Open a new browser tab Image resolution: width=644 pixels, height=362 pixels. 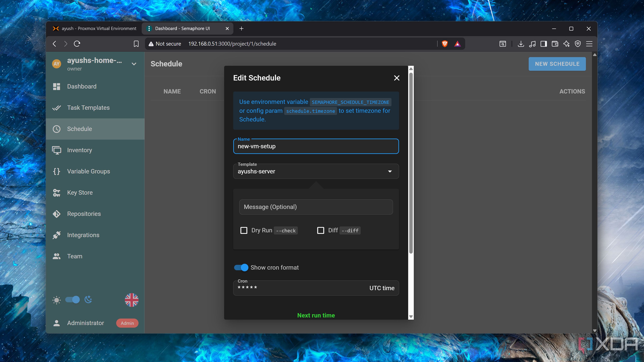(x=241, y=28)
